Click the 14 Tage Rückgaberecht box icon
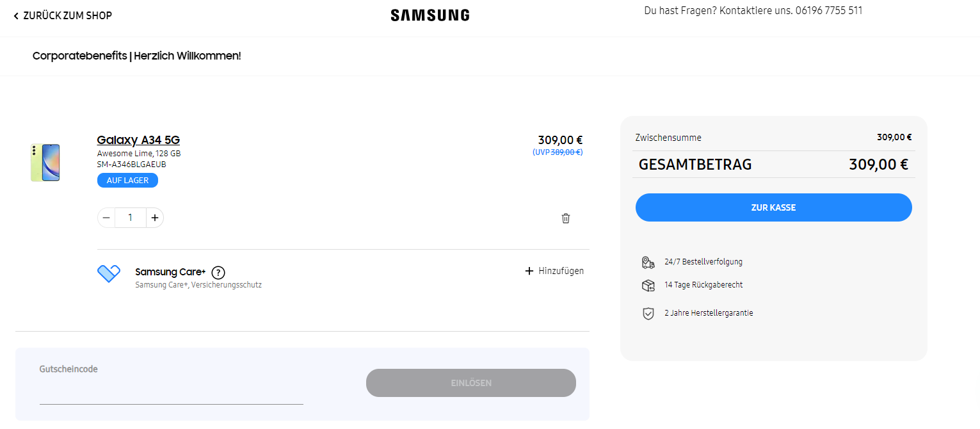The image size is (980, 429). (x=648, y=286)
